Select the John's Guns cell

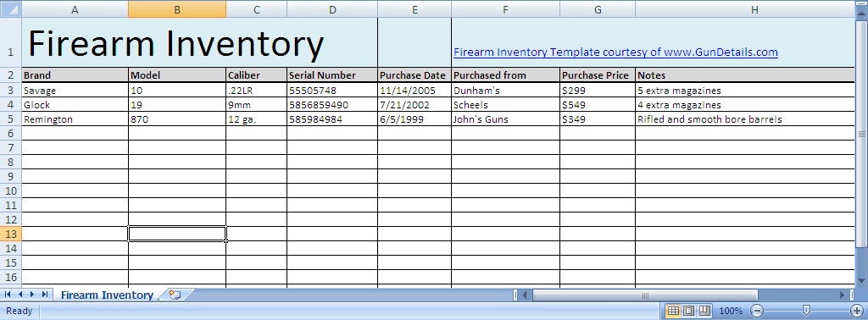505,119
